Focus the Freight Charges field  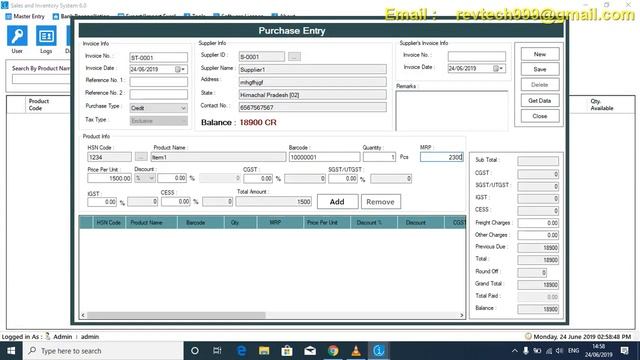point(538,223)
